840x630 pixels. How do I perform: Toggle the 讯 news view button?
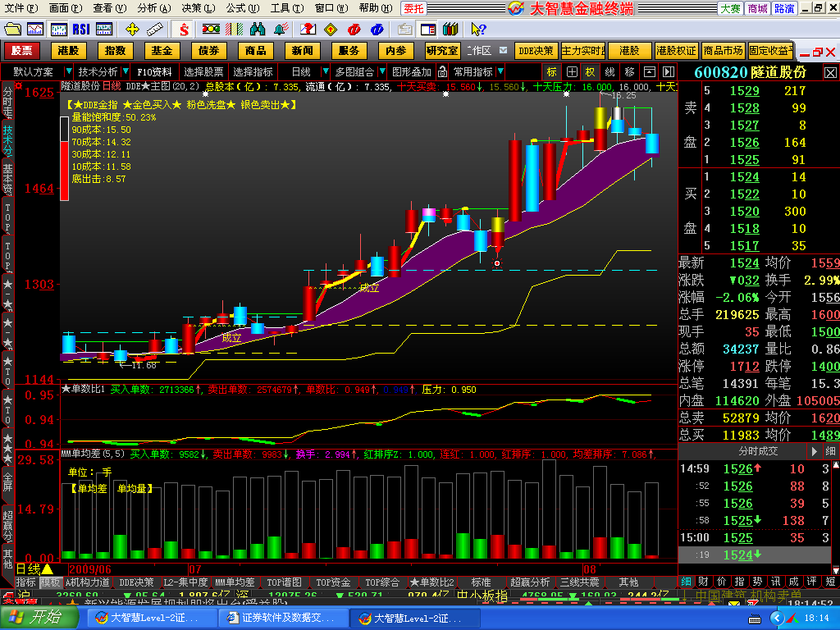click(776, 582)
